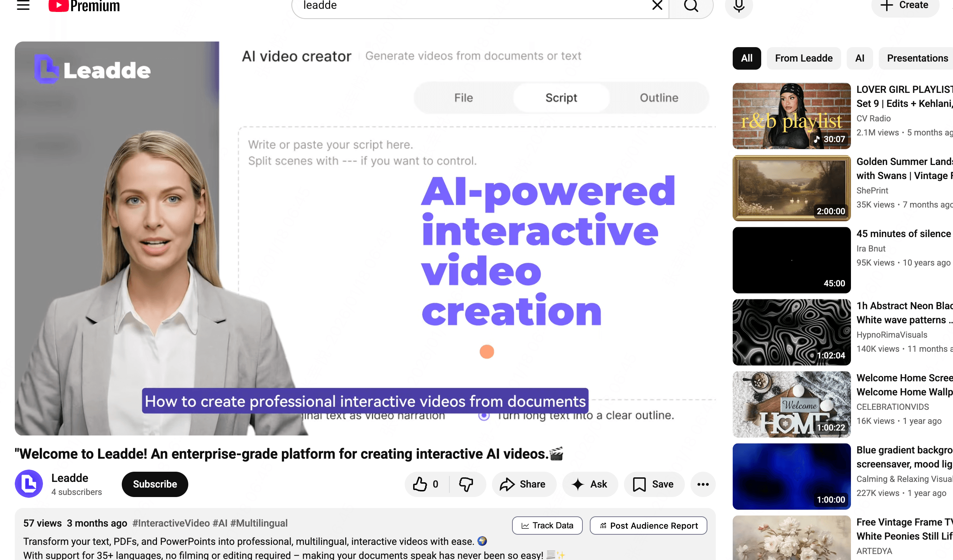Screen dimensions: 953x560
Task: Subscribe to the Leadde channel
Action: 155,484
